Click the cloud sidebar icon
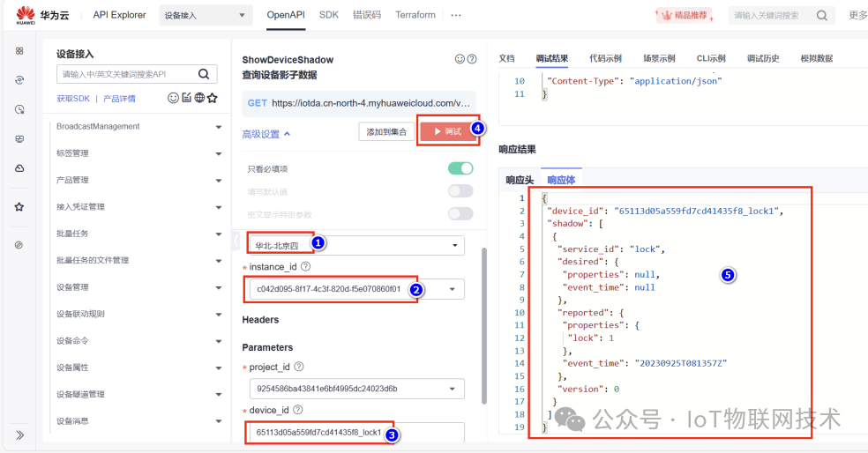 coord(19,168)
